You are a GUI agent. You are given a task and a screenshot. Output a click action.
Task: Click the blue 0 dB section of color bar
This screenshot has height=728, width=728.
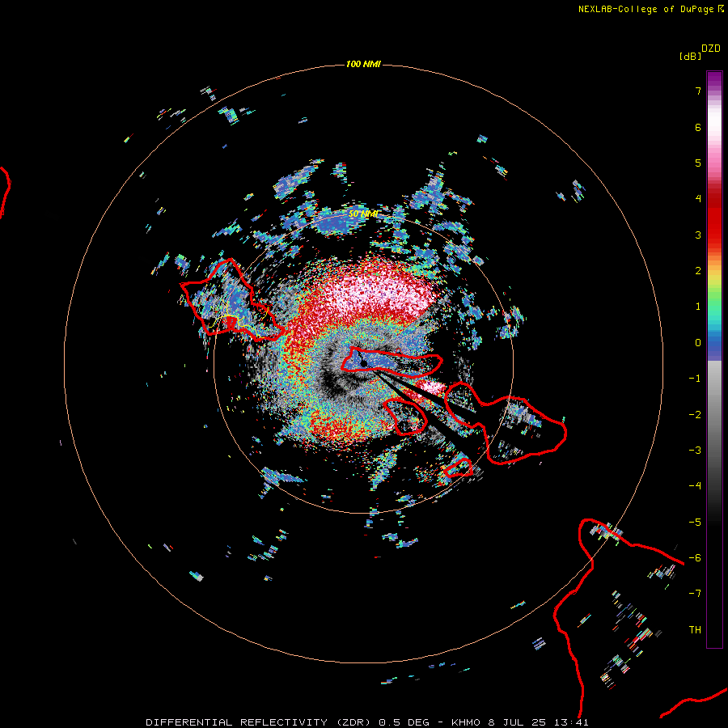click(714, 345)
